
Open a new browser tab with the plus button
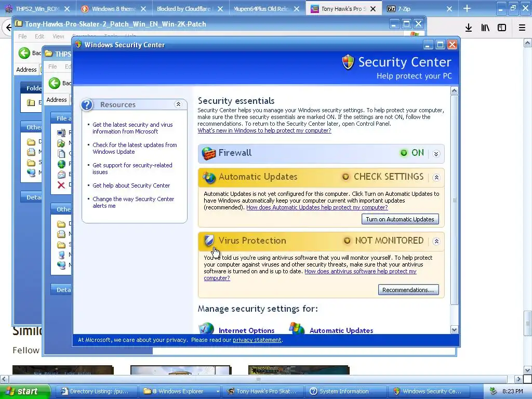pyautogui.click(x=467, y=8)
